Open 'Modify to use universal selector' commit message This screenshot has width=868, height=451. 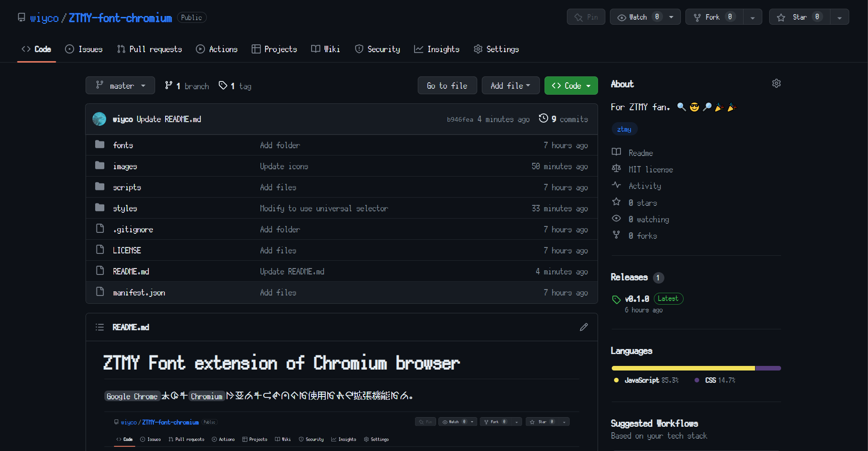(324, 208)
